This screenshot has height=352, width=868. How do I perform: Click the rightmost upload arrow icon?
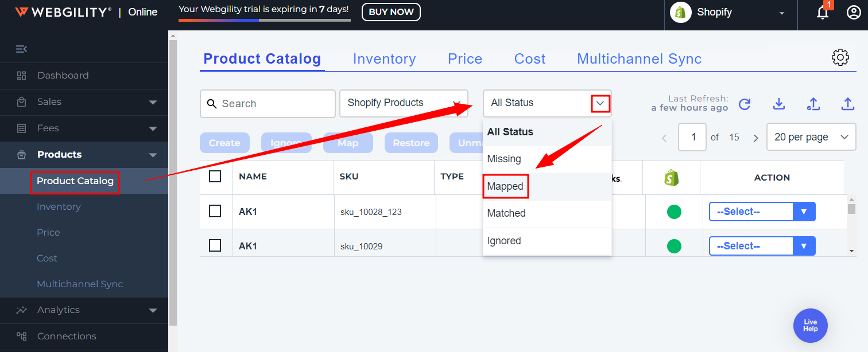pos(848,104)
